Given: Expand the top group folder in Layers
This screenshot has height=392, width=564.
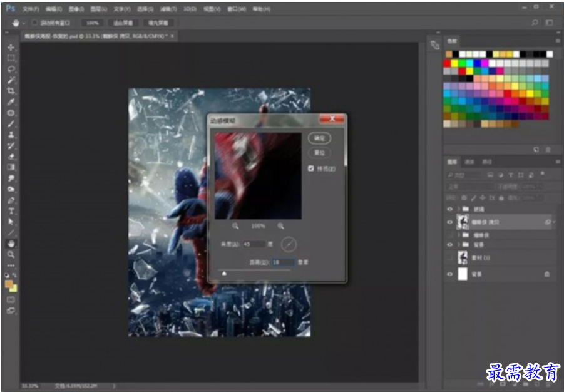Looking at the screenshot, I should pyautogui.click(x=459, y=209).
